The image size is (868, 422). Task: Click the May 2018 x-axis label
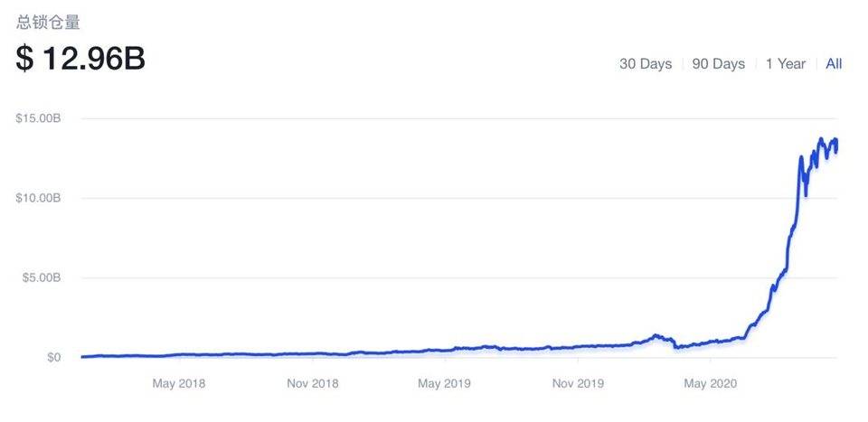click(x=179, y=383)
